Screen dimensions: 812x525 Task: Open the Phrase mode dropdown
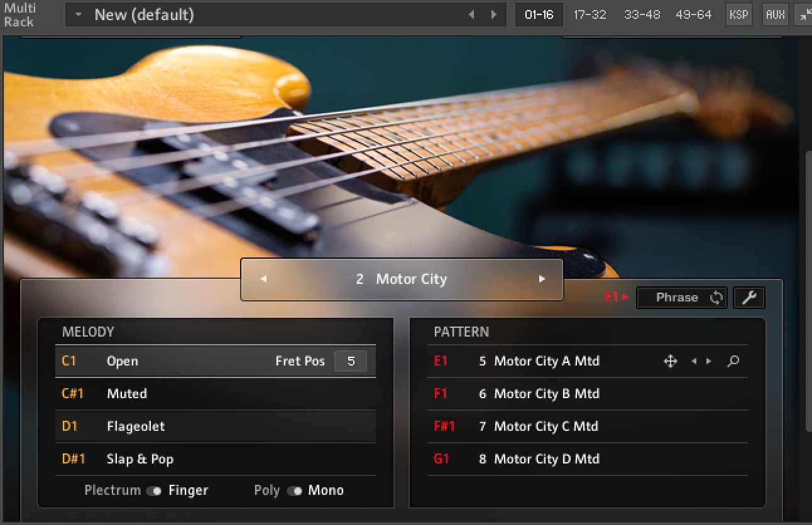tap(682, 298)
